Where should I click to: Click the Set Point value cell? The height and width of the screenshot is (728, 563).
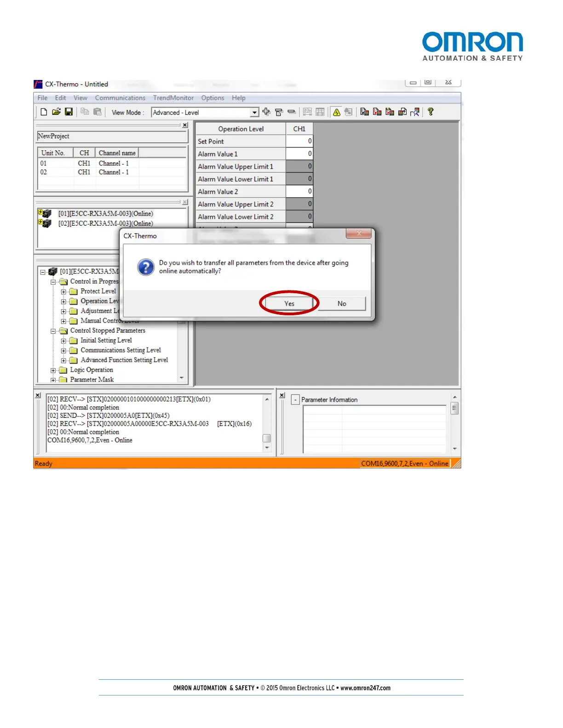pyautogui.click(x=299, y=141)
